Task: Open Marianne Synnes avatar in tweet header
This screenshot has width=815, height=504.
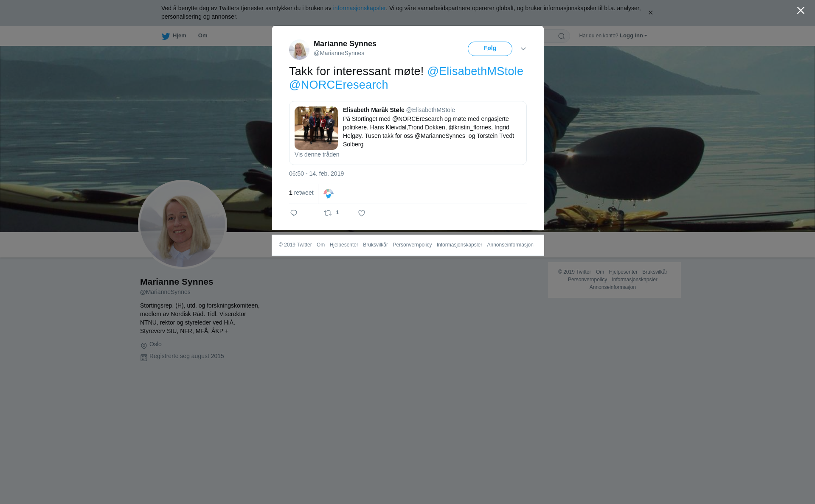Action: click(299, 49)
